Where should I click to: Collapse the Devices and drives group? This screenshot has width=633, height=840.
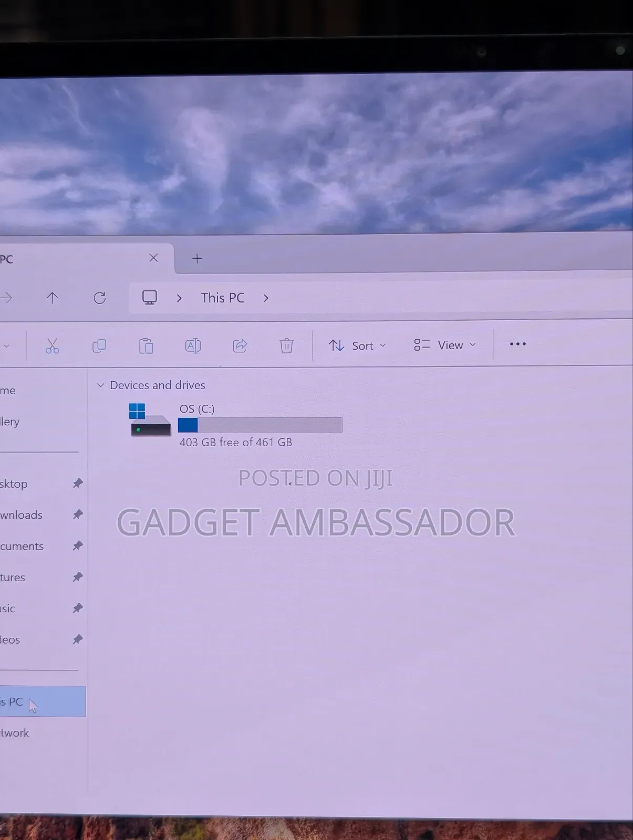tap(100, 385)
